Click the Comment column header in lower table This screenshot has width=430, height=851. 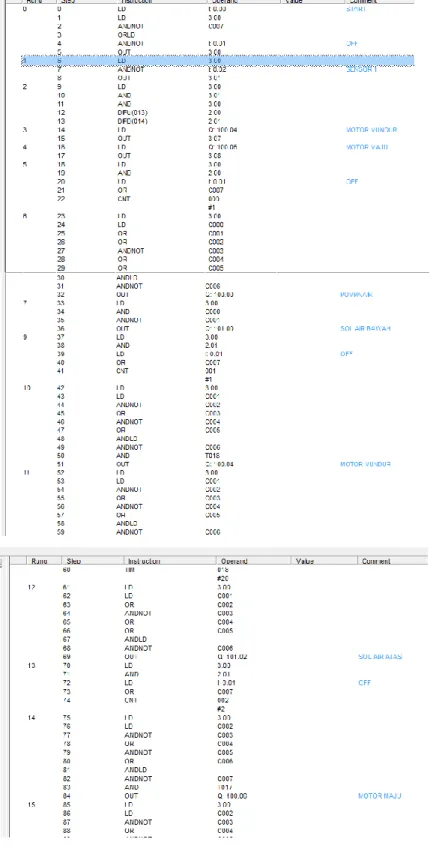[x=376, y=561]
